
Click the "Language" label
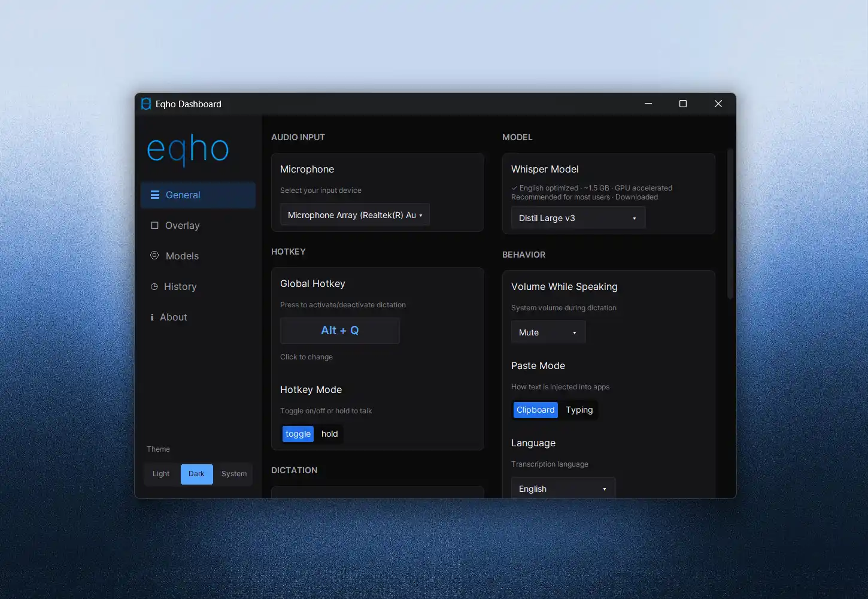point(533,443)
